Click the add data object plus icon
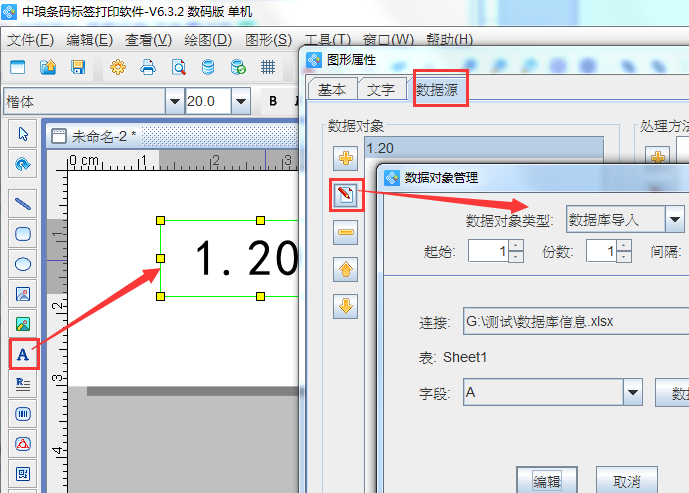Screen dimensions: 689x493 pos(346,158)
